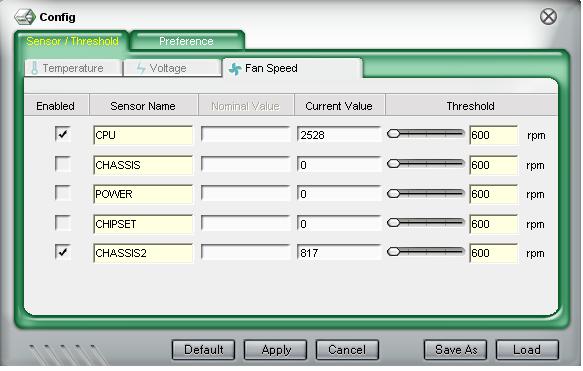
Task: Open the Temperature sub-tab
Action: pos(73,68)
